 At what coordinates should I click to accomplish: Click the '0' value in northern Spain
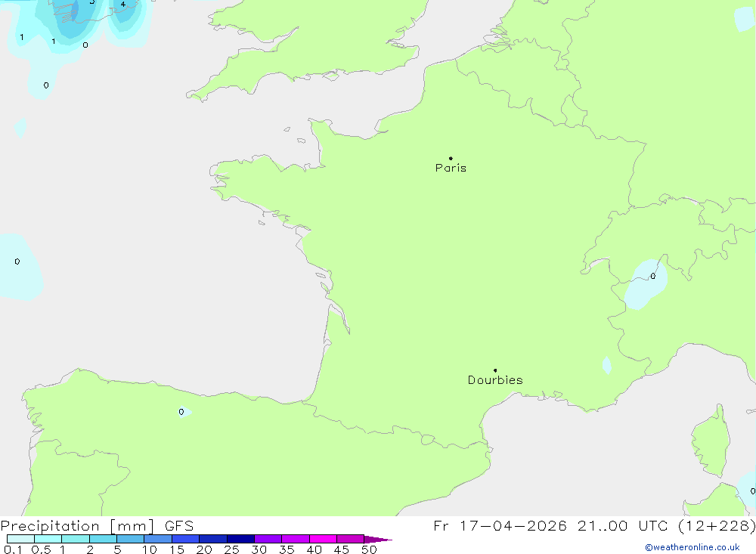click(181, 412)
